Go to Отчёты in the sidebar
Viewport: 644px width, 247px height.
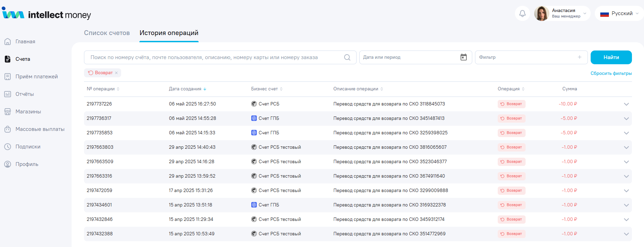[x=24, y=94]
